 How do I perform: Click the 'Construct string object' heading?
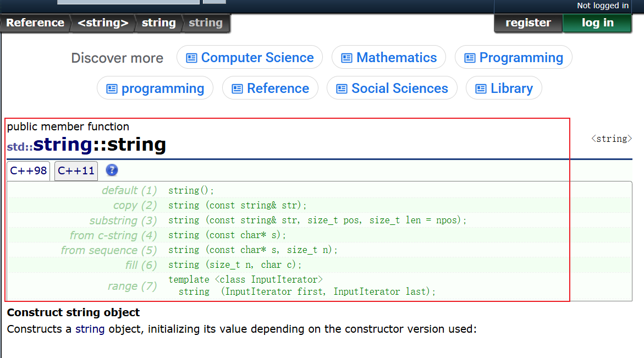pos(74,312)
